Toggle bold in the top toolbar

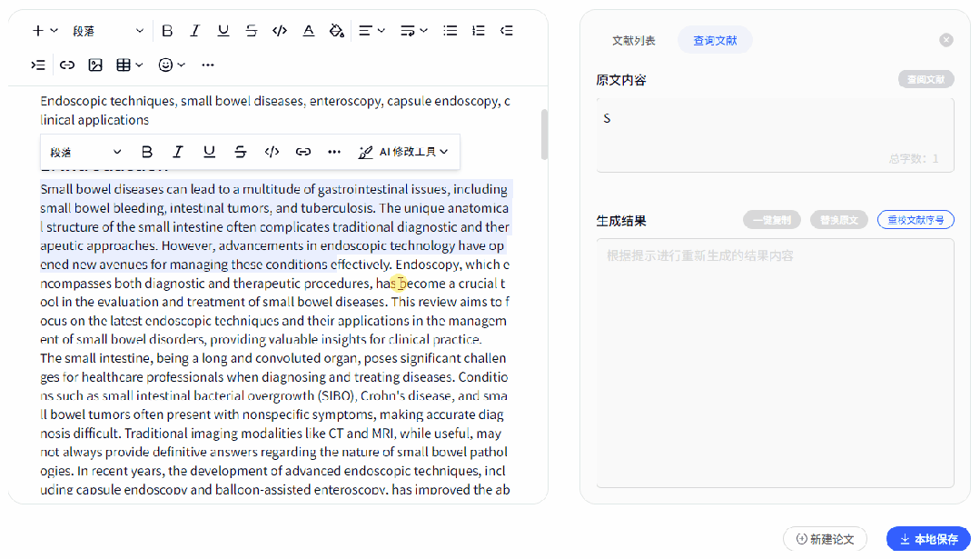click(x=167, y=31)
